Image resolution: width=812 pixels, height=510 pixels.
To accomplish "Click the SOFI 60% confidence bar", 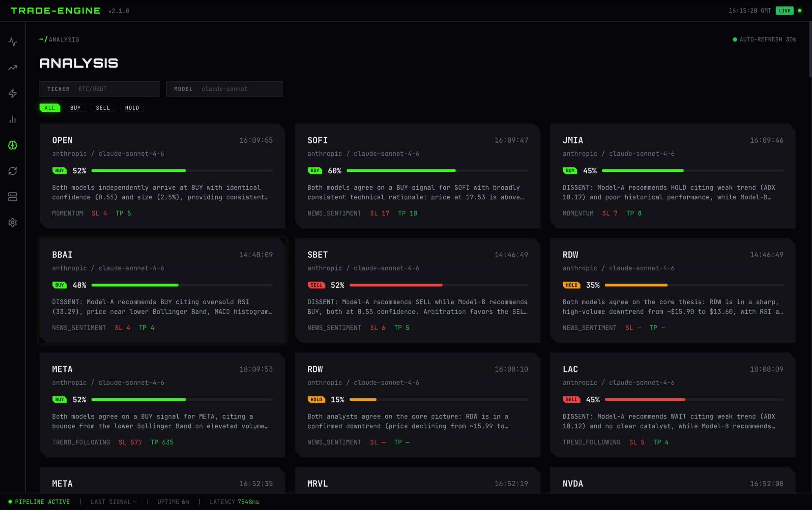I will click(437, 171).
